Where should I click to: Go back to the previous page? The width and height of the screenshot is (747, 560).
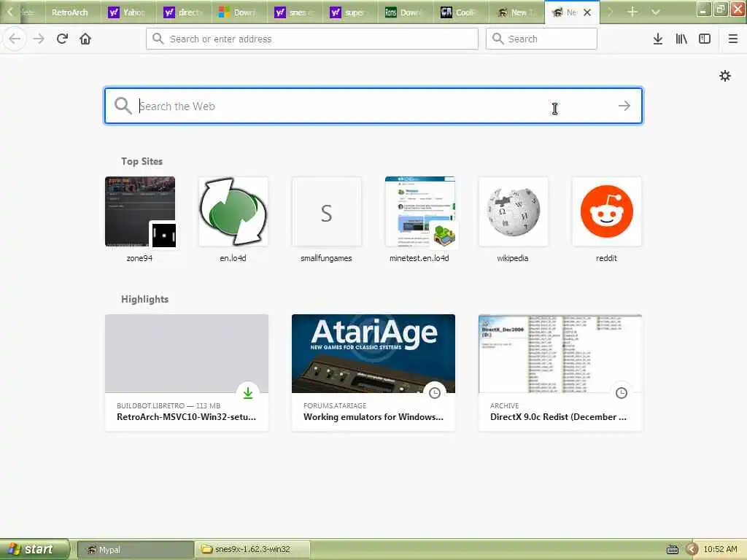click(15, 39)
